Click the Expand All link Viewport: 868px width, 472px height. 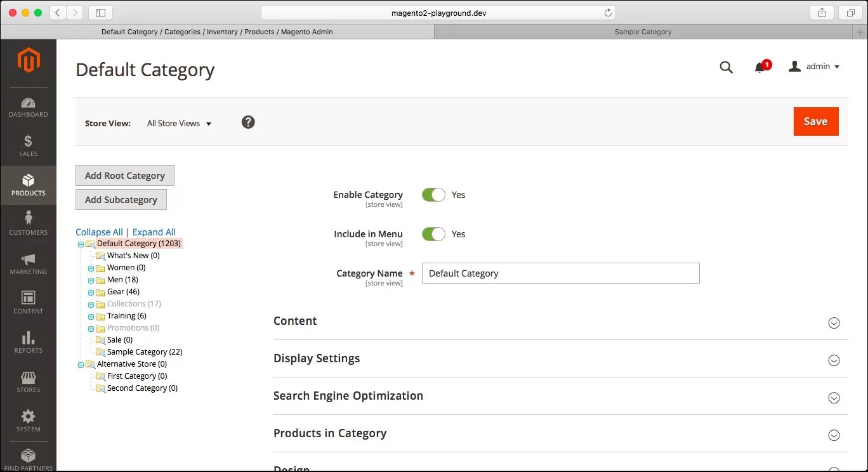click(x=154, y=232)
